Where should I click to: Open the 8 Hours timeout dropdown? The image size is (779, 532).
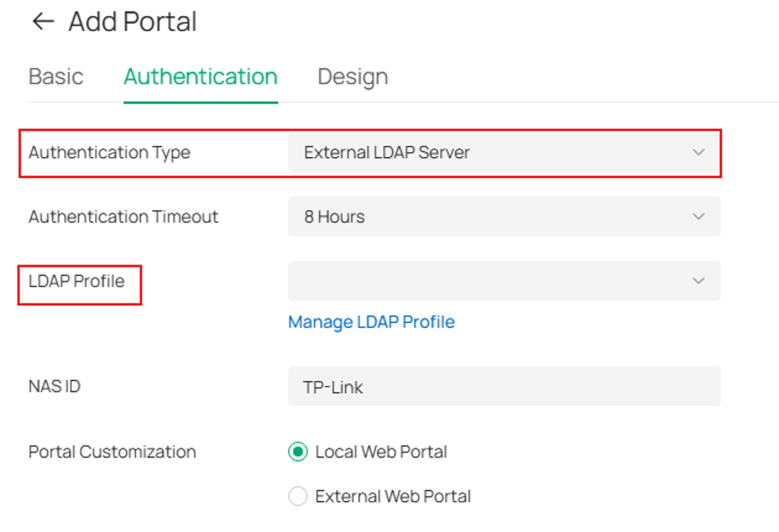pos(503,217)
